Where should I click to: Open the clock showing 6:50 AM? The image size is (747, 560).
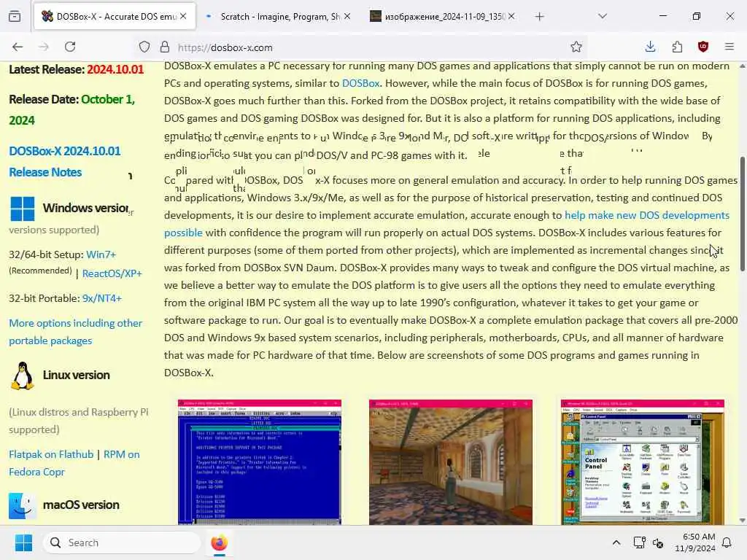click(695, 542)
